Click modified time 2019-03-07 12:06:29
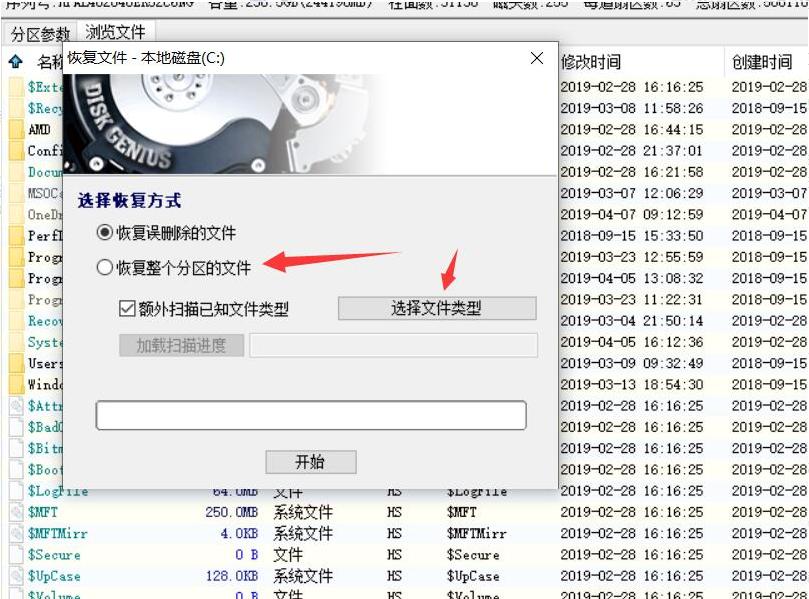 pyautogui.click(x=632, y=193)
